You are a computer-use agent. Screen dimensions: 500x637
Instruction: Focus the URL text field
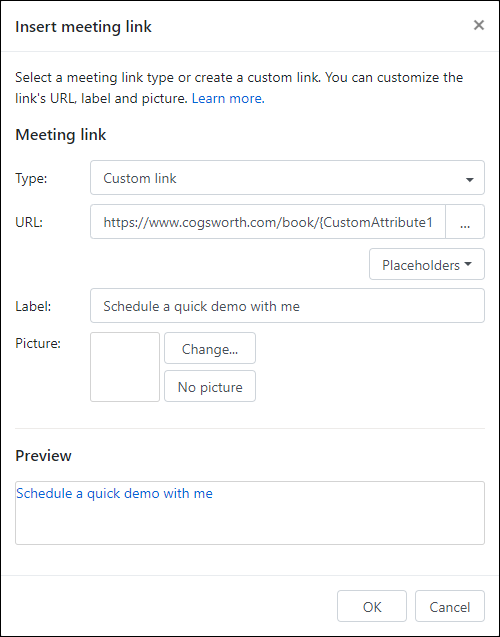[268, 222]
